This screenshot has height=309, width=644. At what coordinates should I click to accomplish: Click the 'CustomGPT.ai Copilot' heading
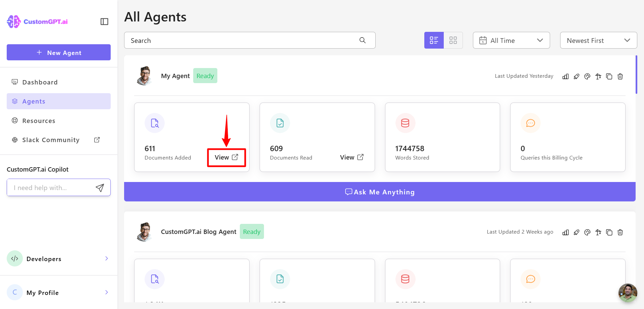(38, 169)
